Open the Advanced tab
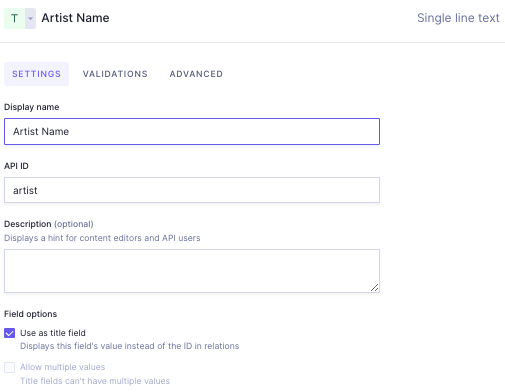The height and width of the screenshot is (392, 505). click(196, 74)
